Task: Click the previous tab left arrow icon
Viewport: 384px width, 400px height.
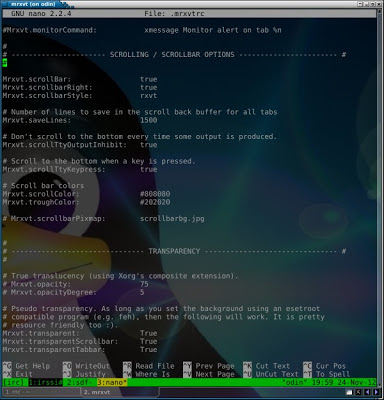Action: [367, 392]
